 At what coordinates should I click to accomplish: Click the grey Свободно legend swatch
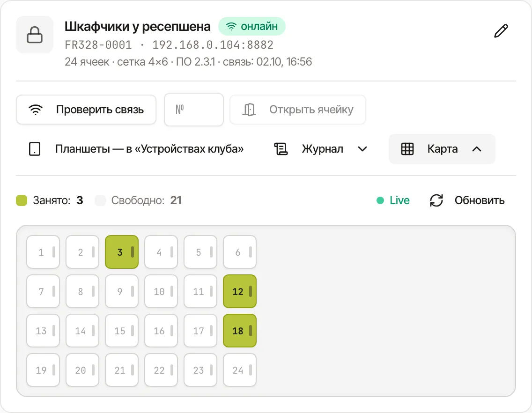[100, 200]
